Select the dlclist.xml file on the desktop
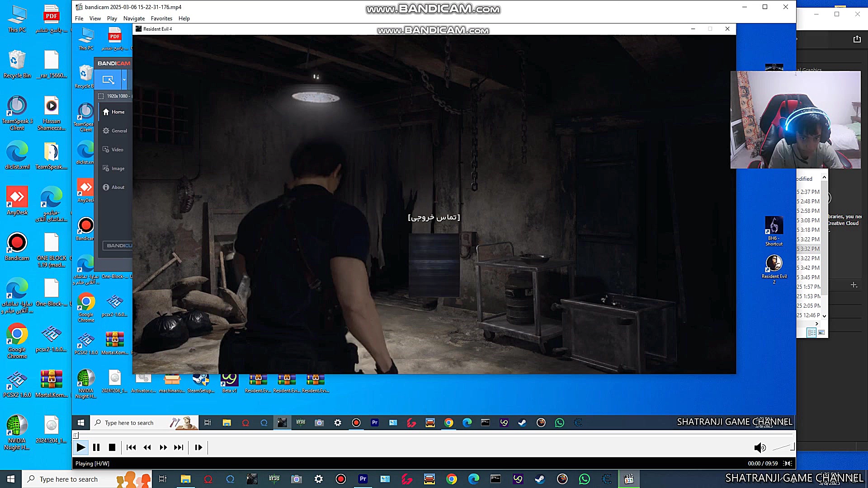This screenshot has width=868, height=488. pyautogui.click(x=17, y=155)
